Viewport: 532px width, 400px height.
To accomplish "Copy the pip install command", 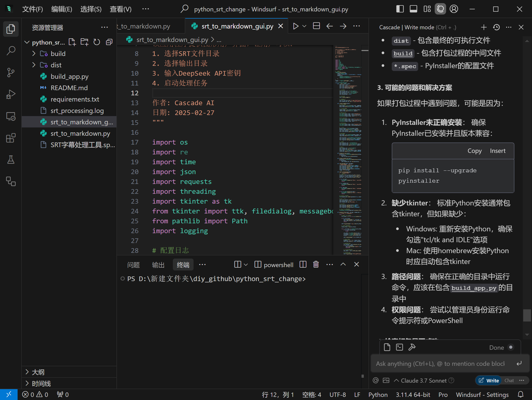I will tap(474, 151).
